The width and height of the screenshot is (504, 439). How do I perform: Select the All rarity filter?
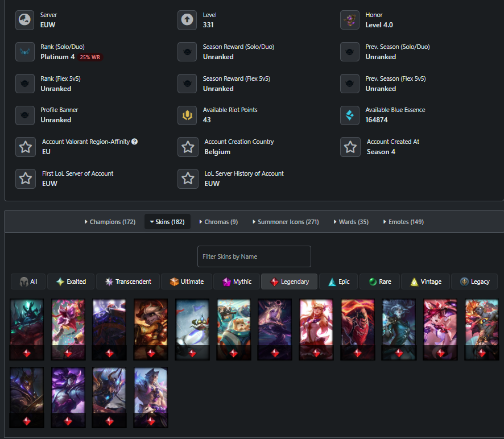[x=28, y=281]
